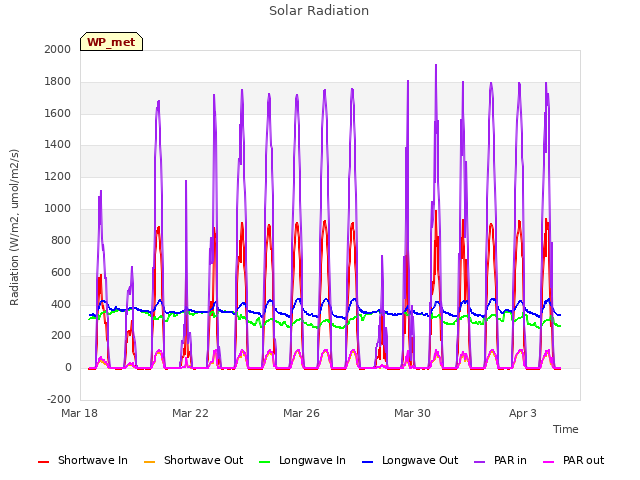
Task: Click the 600 y-axis tick label
Action: pos(61,272)
